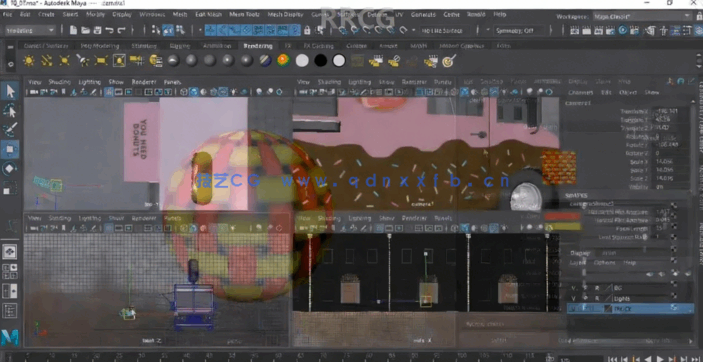Toggle the lock selection padlock icon
Screen dimensions: 703x362
(307, 31)
